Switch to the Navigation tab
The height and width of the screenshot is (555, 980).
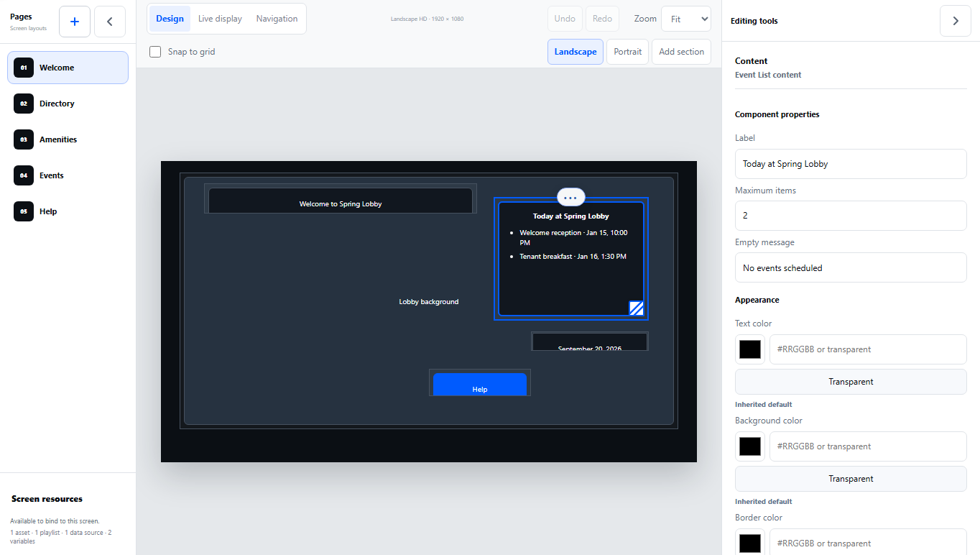(x=277, y=19)
